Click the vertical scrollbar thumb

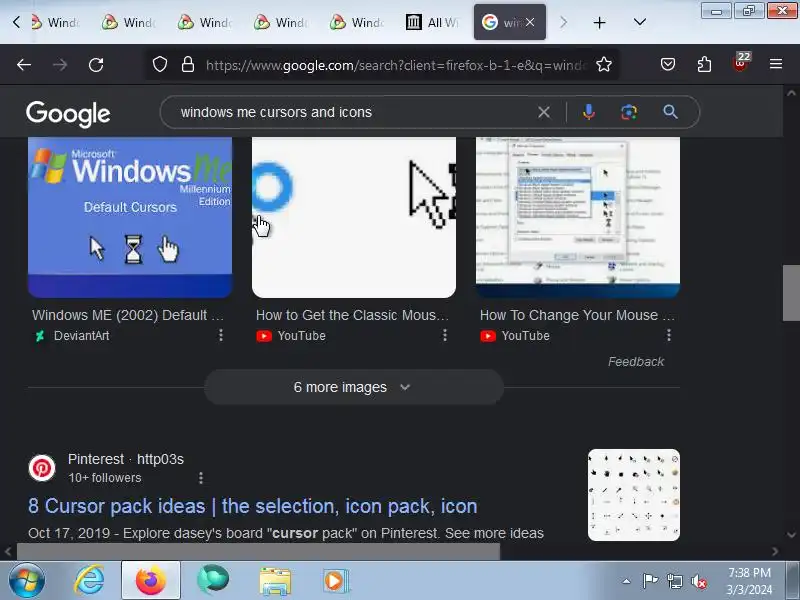[x=791, y=293]
